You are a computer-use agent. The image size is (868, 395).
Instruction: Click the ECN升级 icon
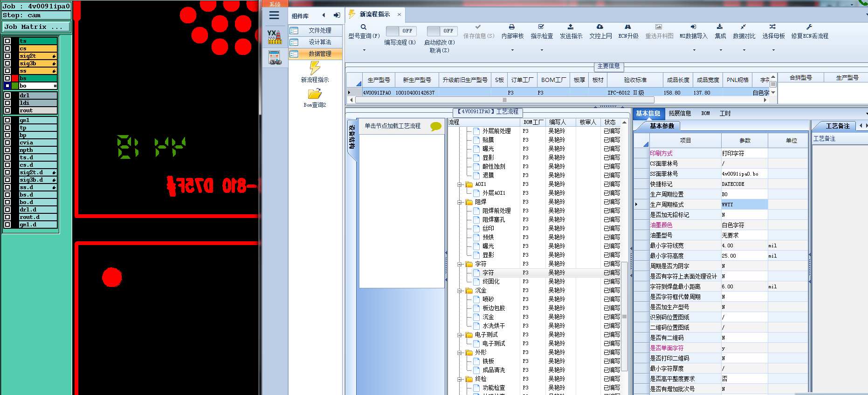coord(628,27)
